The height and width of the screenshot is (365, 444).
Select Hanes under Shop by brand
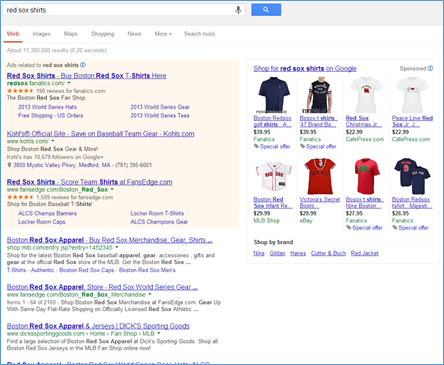[298, 253]
